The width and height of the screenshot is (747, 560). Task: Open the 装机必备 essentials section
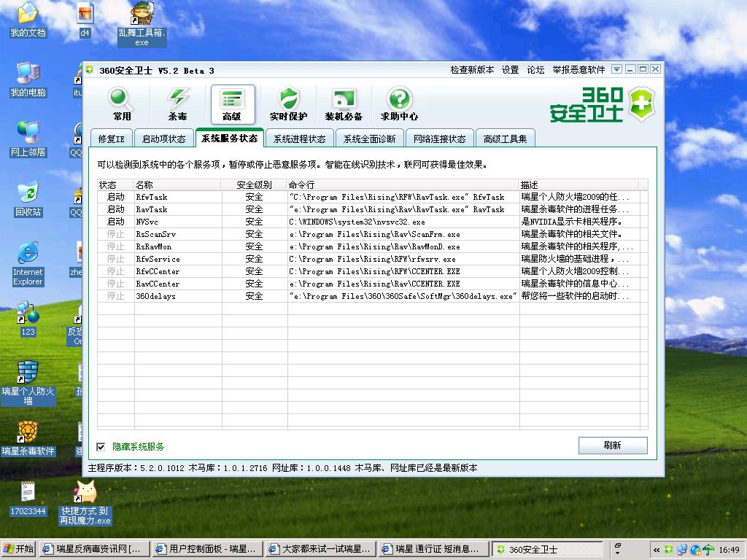[x=344, y=104]
